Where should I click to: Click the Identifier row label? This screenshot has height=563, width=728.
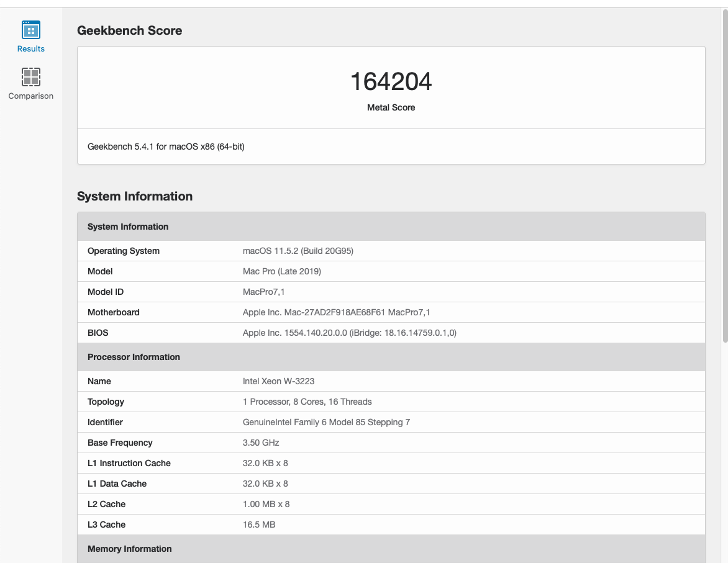pyautogui.click(x=106, y=422)
